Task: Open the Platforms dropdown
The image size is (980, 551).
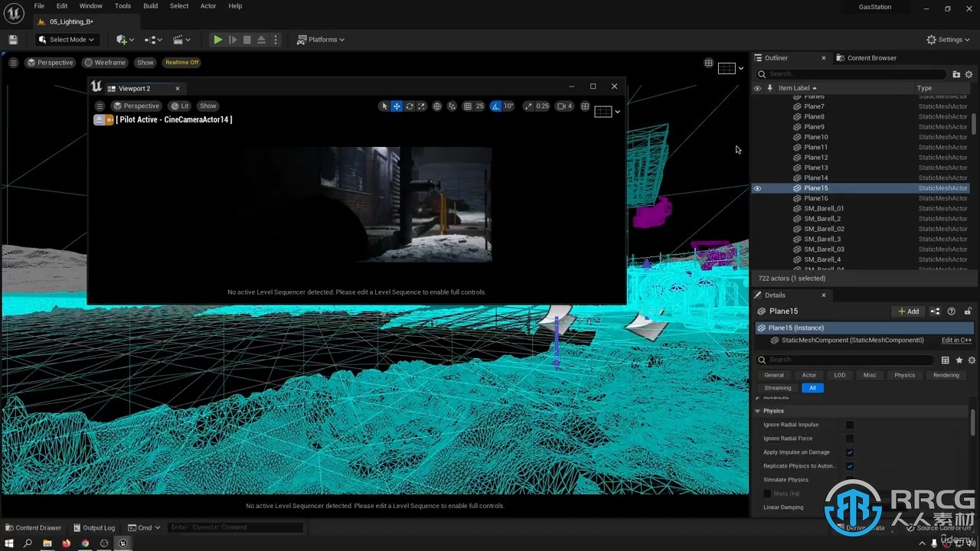Action: 321,40
